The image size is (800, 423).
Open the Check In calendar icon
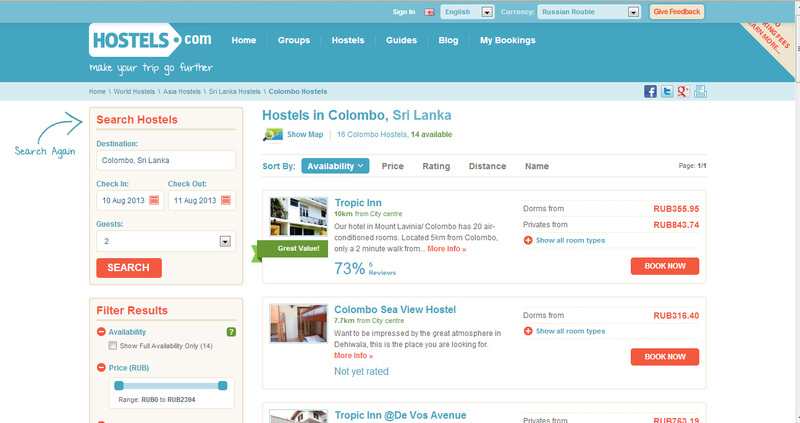[154, 201]
